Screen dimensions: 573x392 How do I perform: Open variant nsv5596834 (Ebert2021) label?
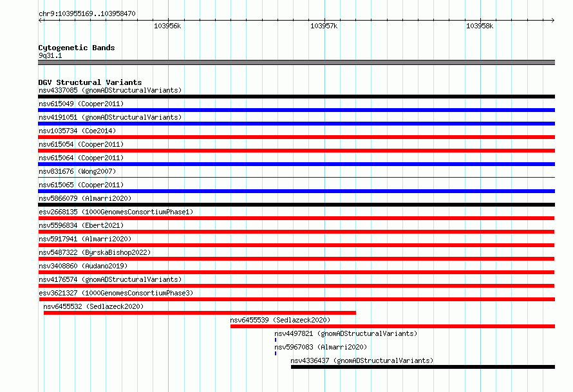click(81, 225)
